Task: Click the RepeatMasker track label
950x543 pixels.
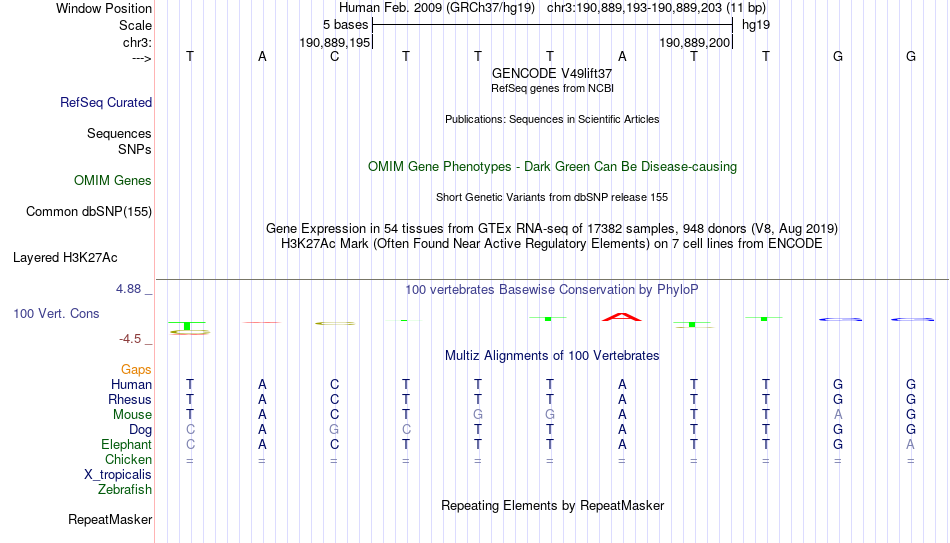Action: [x=110, y=519]
